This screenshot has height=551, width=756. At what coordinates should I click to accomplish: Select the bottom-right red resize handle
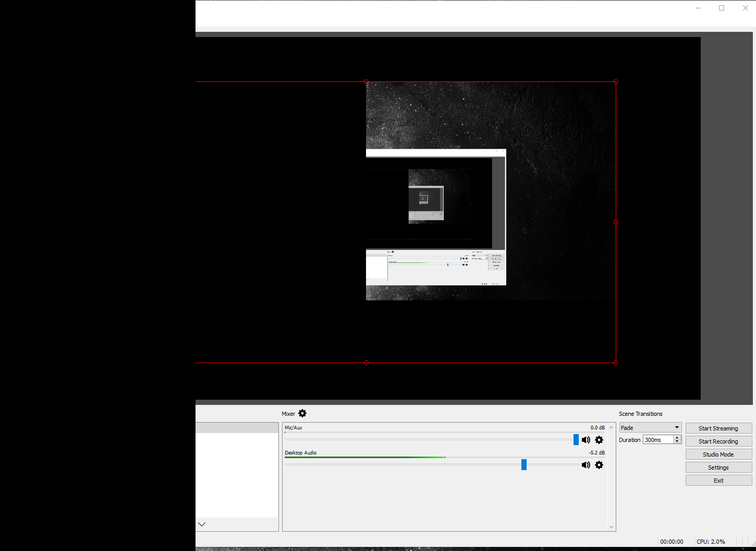click(x=616, y=363)
